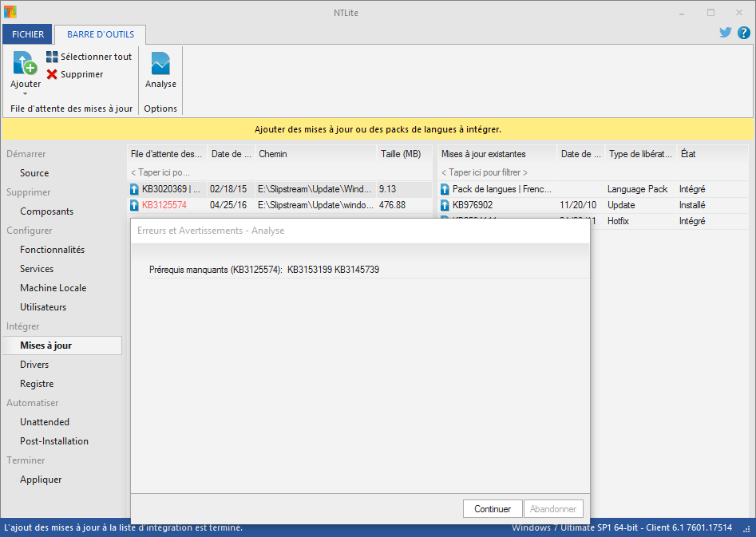Open the Composants page
756x537 pixels.
(47, 211)
